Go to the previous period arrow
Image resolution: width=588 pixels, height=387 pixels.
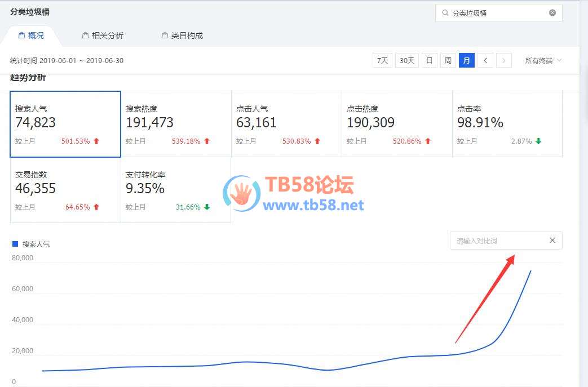click(x=485, y=60)
